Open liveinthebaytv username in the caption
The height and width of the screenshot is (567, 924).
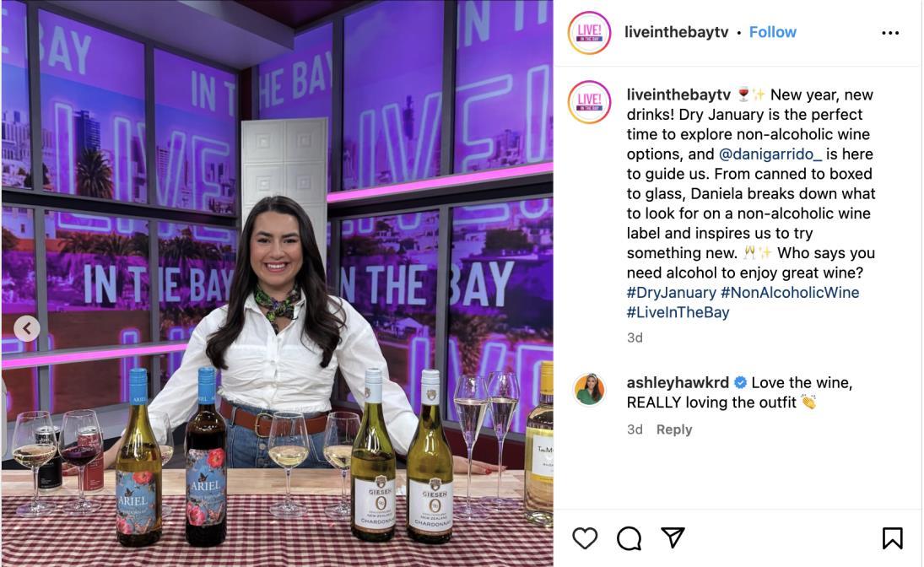(x=678, y=94)
